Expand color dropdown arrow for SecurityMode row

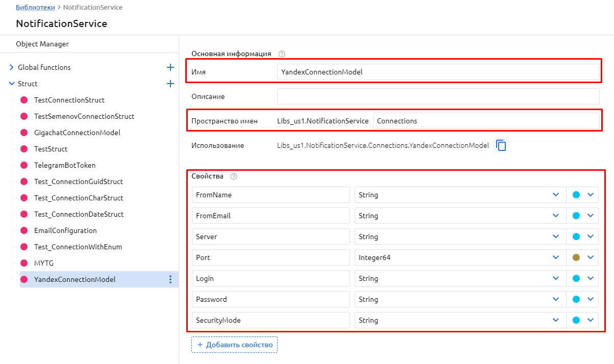click(591, 320)
